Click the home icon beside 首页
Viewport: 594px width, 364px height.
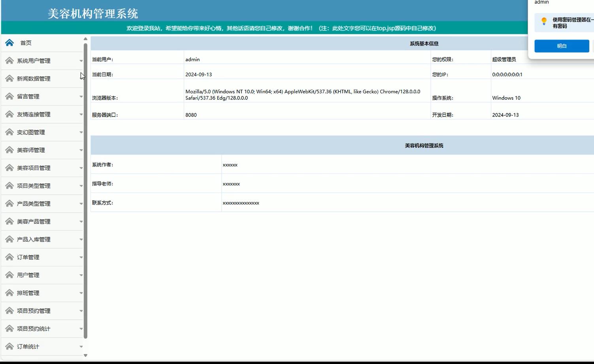[9, 42]
